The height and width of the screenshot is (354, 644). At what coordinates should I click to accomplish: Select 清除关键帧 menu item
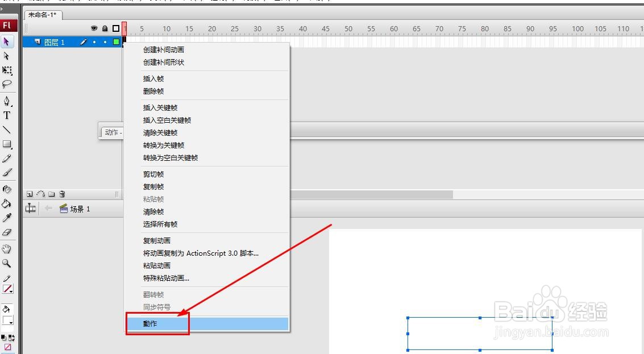[x=160, y=132]
